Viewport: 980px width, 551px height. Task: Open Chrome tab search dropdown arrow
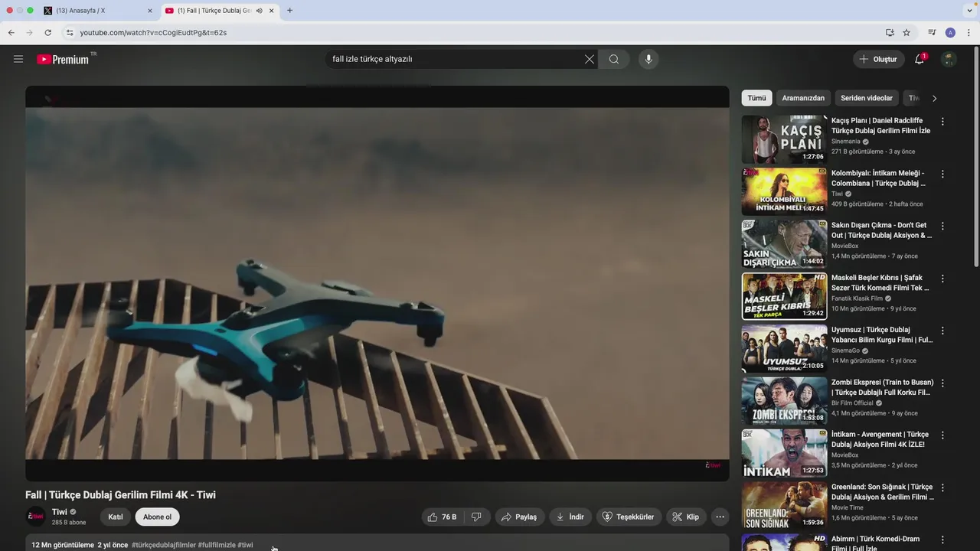(969, 11)
